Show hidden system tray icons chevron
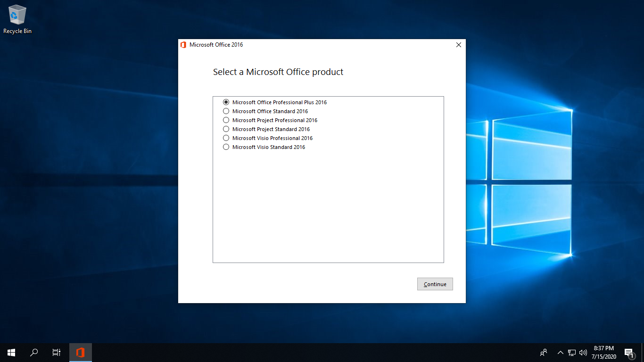 [x=561, y=352]
